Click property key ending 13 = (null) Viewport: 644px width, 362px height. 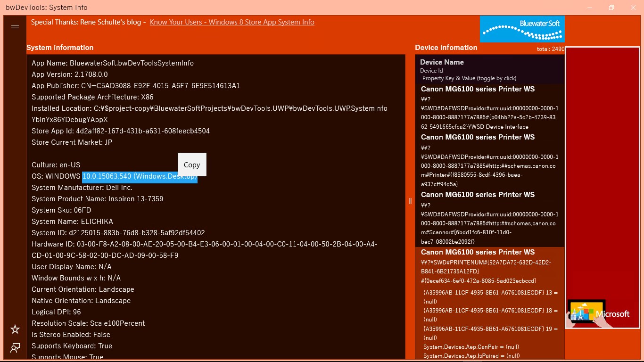click(491, 297)
